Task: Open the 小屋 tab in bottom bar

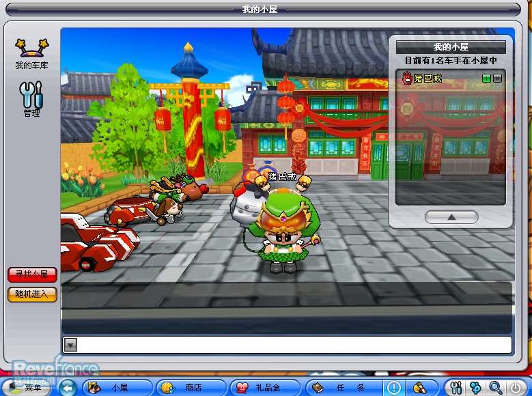Action: (117, 387)
